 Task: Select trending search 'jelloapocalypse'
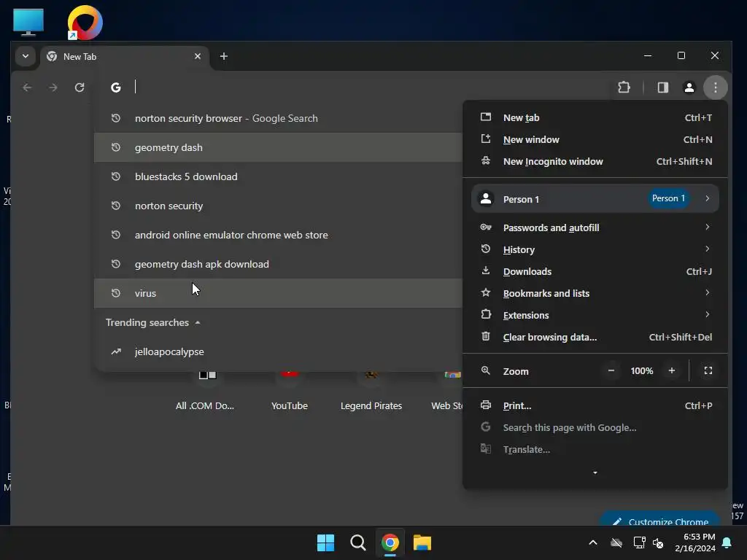pos(278,351)
